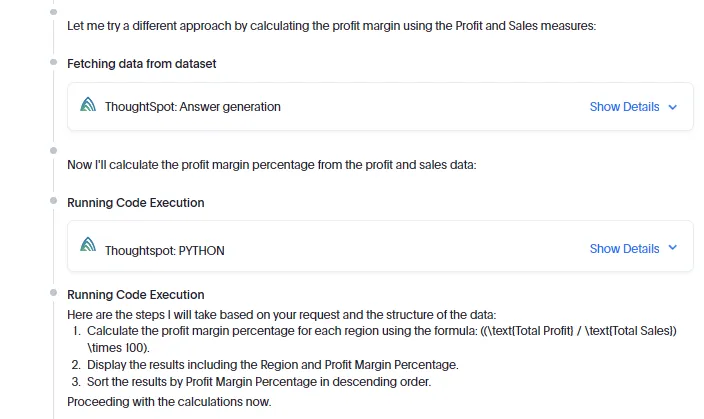Open Show Details for Thoughtspot PYTHON

(624, 249)
